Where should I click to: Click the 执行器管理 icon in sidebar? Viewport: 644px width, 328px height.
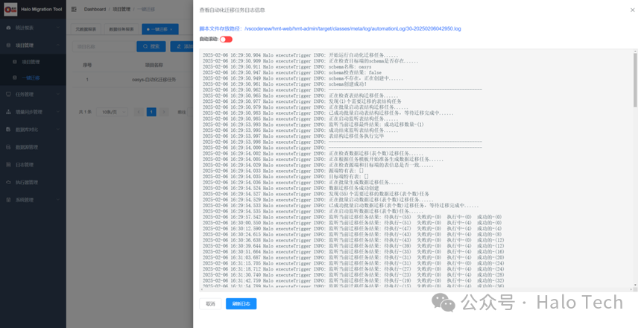[8, 183]
